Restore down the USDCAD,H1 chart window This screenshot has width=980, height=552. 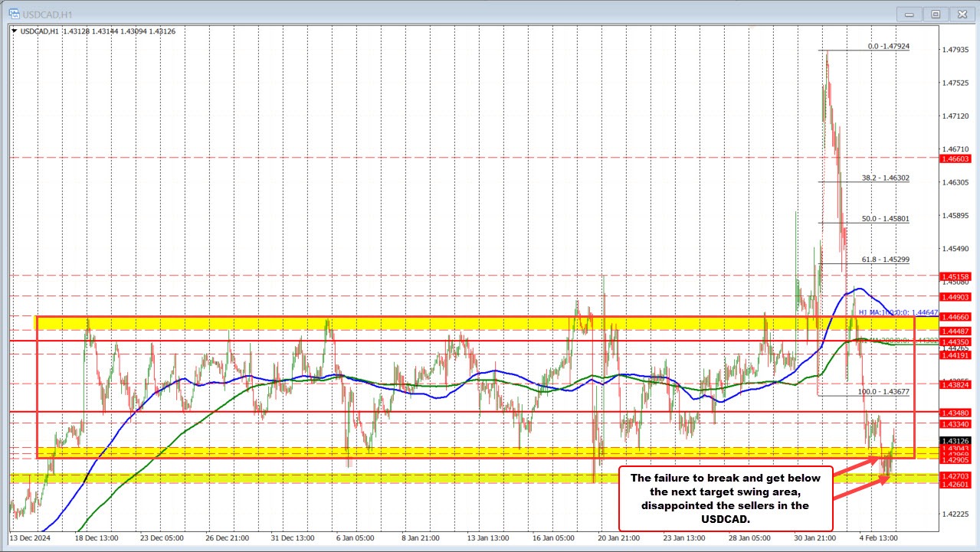[936, 14]
